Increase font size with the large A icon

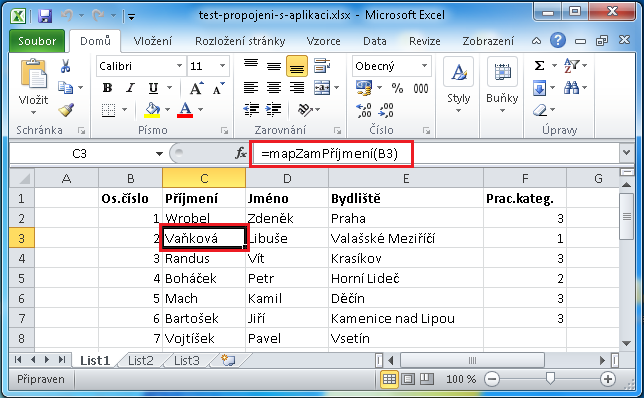[x=196, y=88]
